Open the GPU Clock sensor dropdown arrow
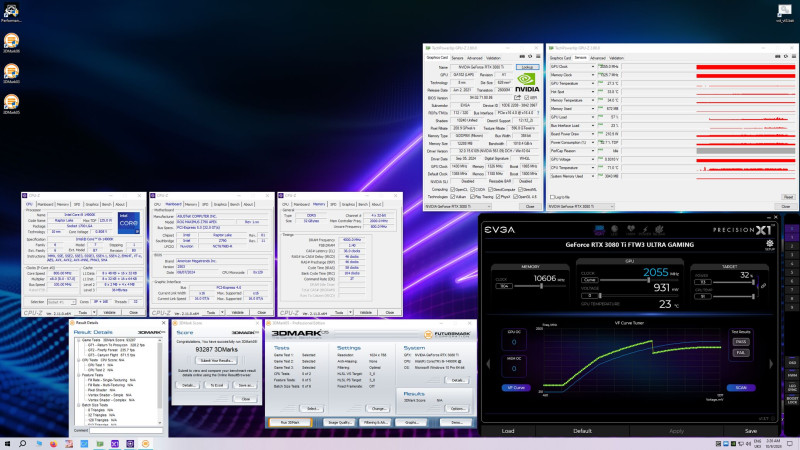Screen dimensions: 800x450 coord(593,67)
